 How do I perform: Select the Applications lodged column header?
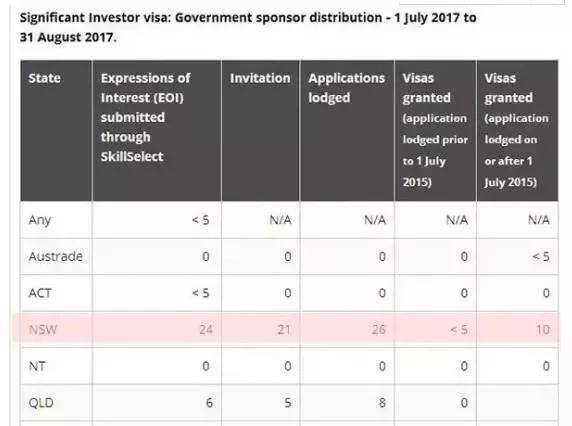pyautogui.click(x=347, y=88)
